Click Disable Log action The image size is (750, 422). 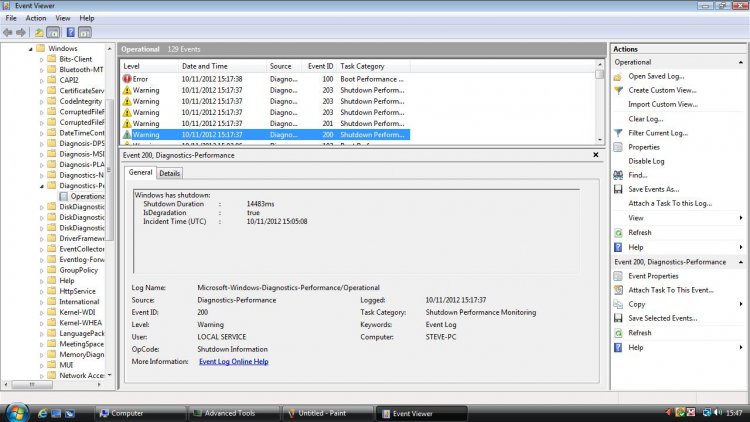pyautogui.click(x=646, y=161)
